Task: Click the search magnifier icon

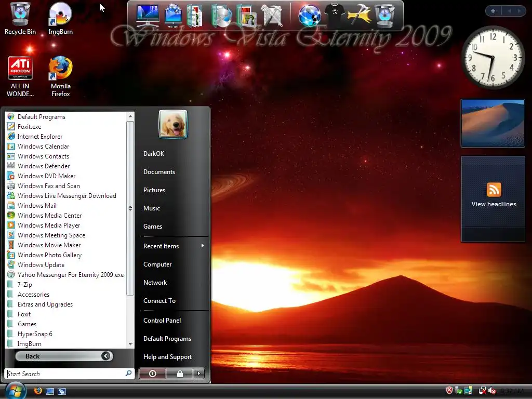Action: point(128,374)
